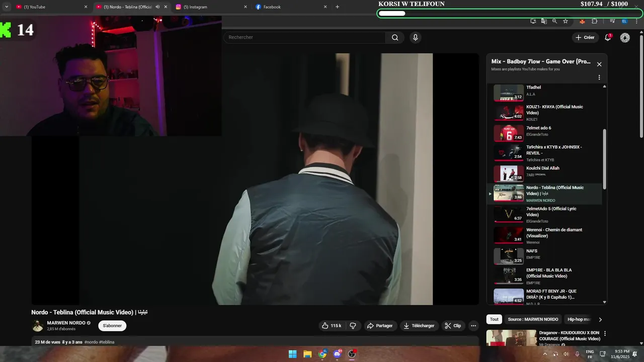
Task: Show more filter chips with arrow
Action: [600, 319]
